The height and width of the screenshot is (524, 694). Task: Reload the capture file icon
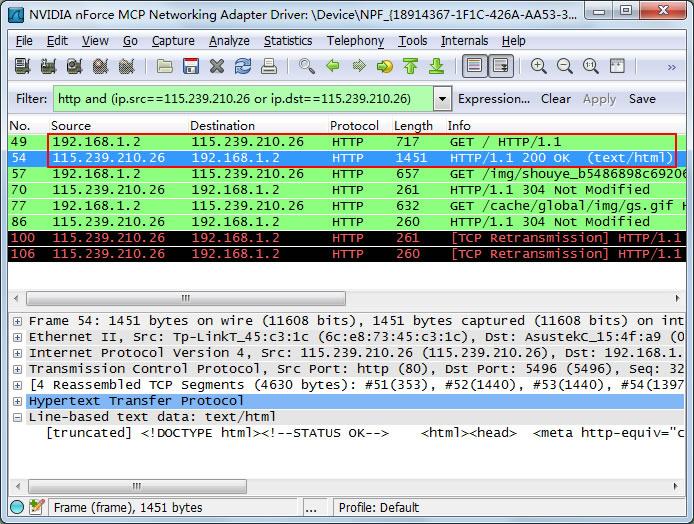coord(243,66)
